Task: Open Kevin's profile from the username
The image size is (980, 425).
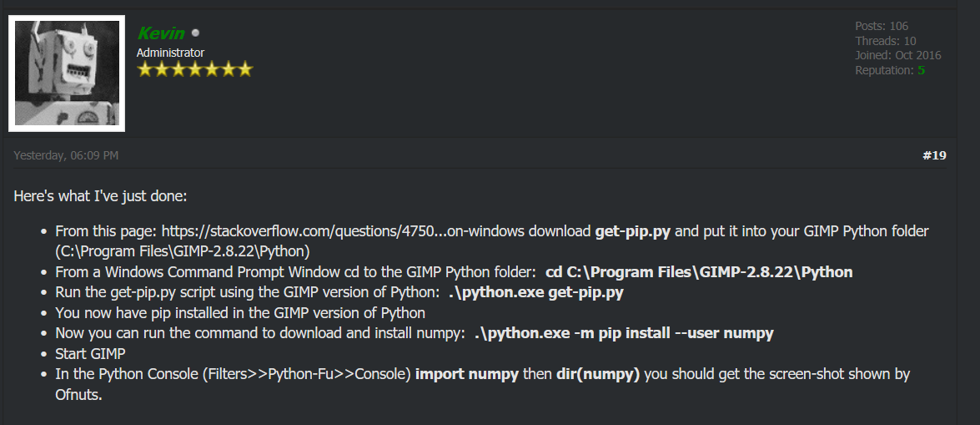Action: [x=161, y=33]
